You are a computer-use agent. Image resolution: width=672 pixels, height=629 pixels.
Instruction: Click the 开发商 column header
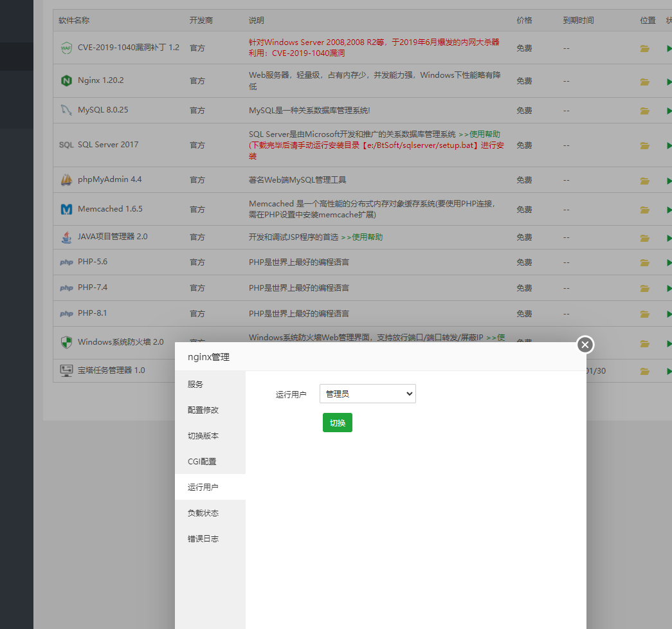[x=201, y=20]
